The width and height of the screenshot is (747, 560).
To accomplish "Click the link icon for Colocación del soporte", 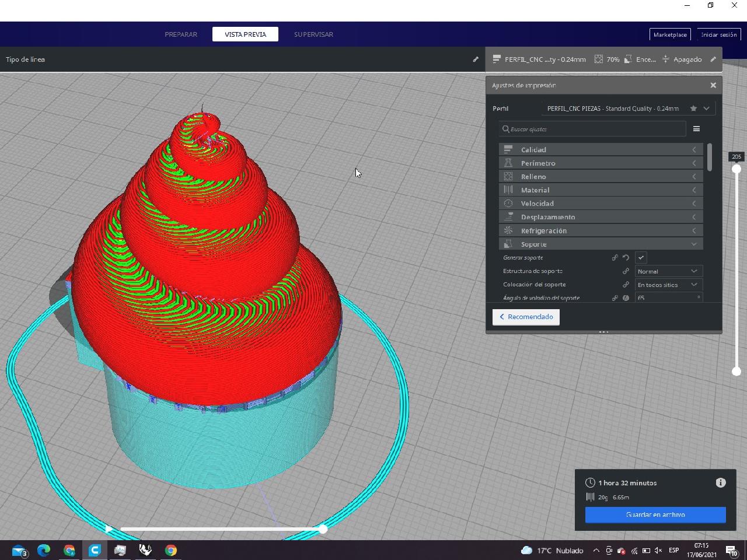I will click(x=626, y=285).
